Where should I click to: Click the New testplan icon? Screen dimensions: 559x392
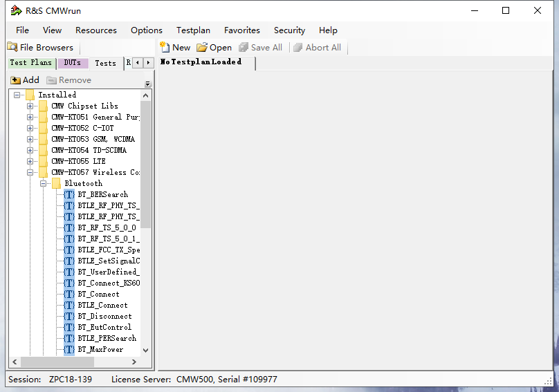(165, 47)
